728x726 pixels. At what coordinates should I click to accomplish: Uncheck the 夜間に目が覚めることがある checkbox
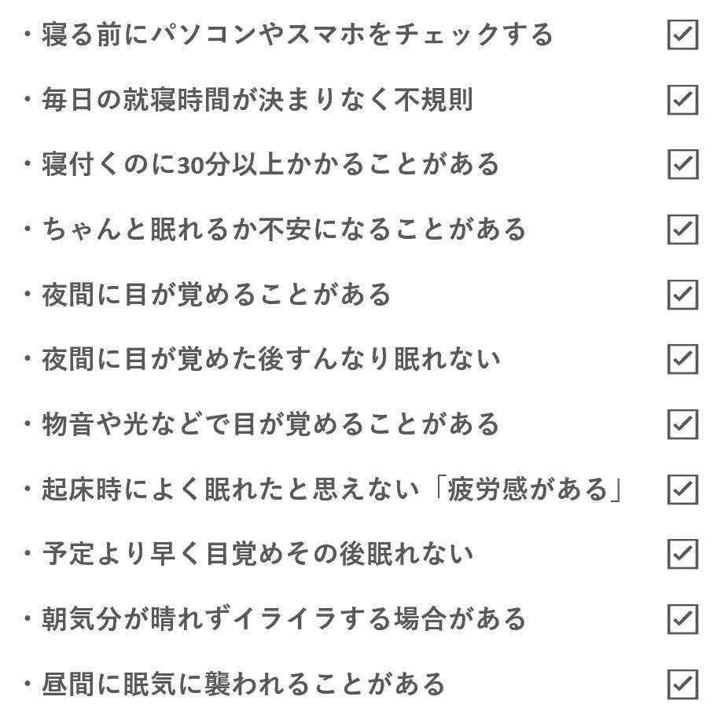pos(682,295)
